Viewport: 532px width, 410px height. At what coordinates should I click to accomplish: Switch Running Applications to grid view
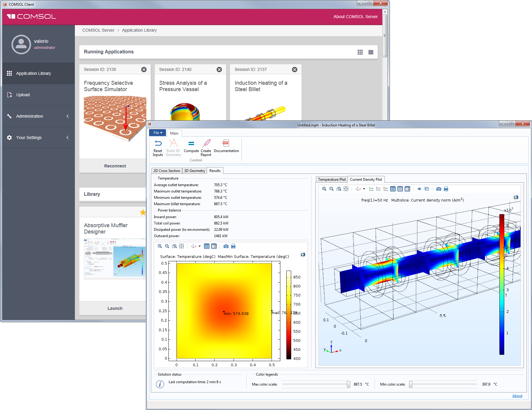tap(360, 52)
